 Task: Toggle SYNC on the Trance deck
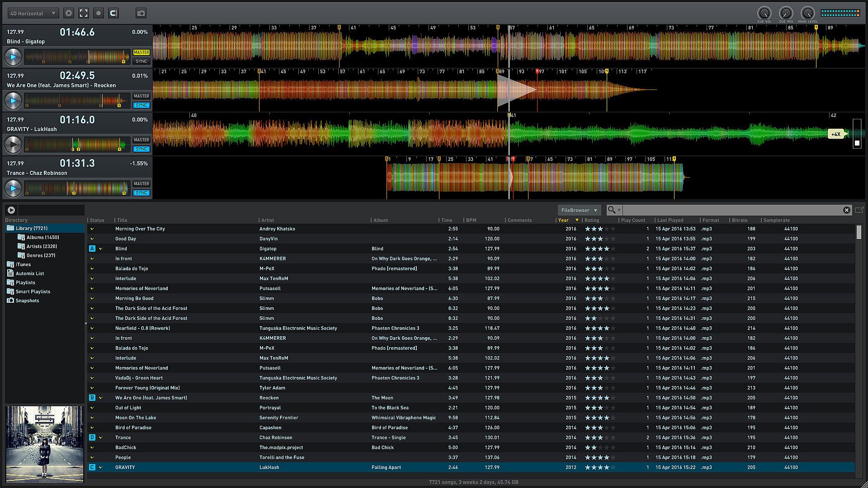pos(141,193)
